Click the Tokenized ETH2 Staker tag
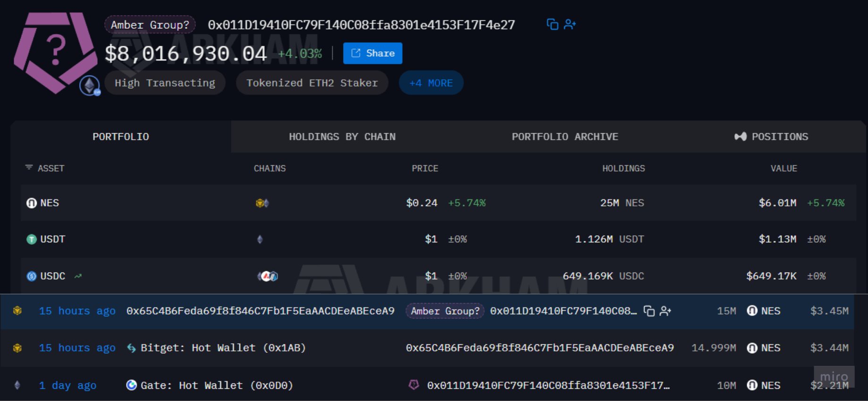This screenshot has width=868, height=401. pyautogui.click(x=312, y=83)
